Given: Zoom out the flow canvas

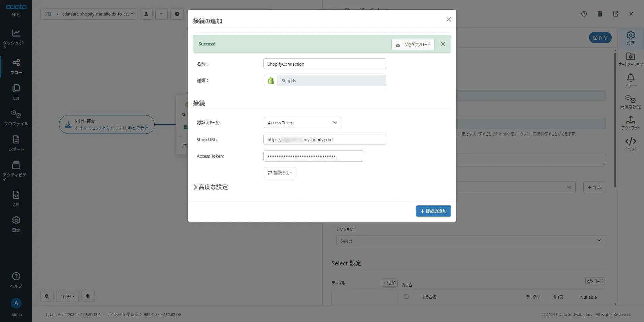Looking at the screenshot, I should point(88,296).
